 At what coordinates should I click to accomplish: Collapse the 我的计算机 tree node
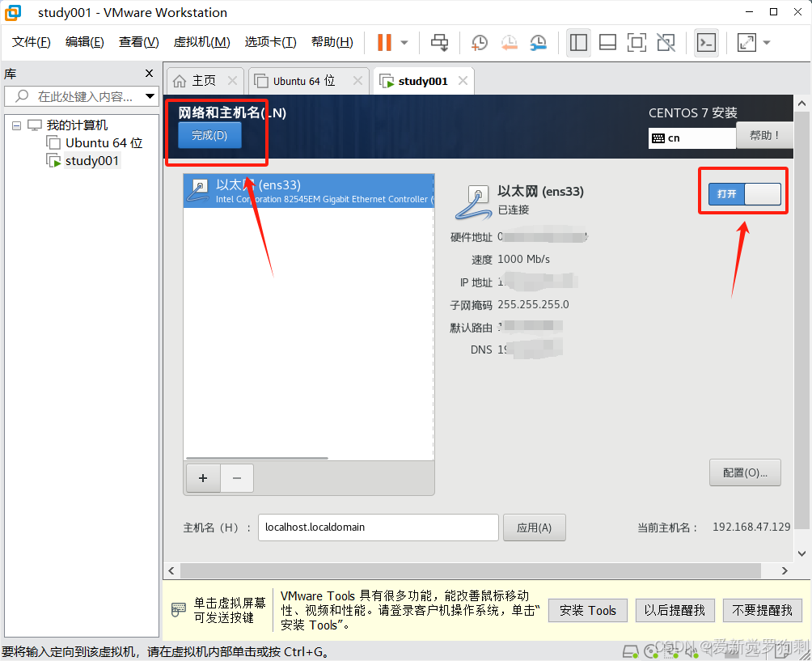click(16, 125)
